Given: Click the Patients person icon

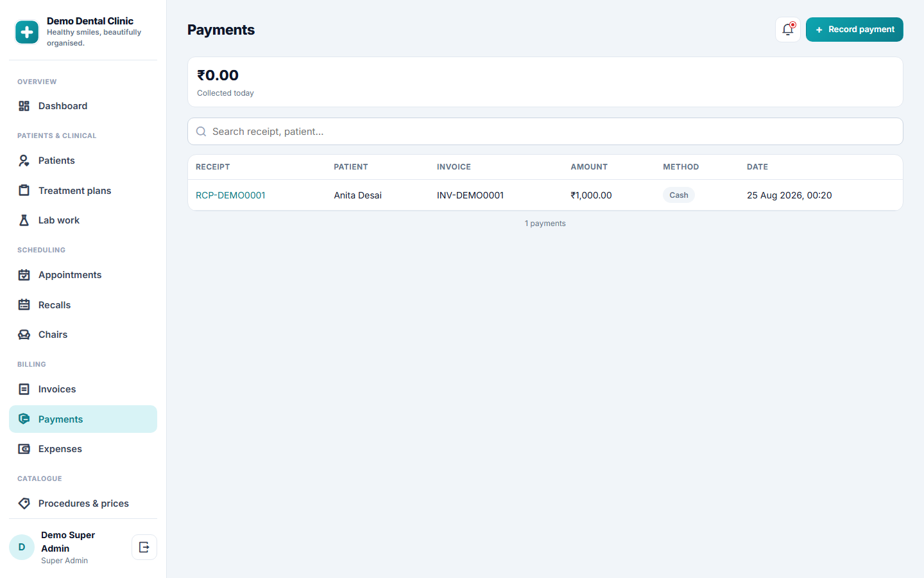Looking at the screenshot, I should (x=24, y=161).
